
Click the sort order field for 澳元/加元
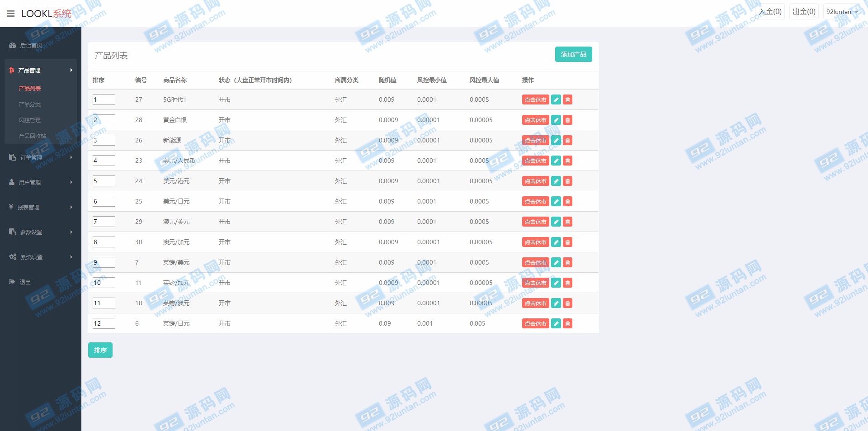tap(104, 242)
